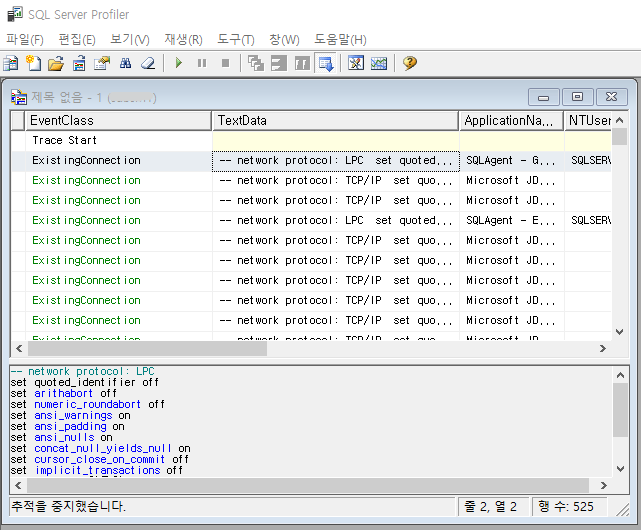Screen dimensions: 641x530
Task: Click 'concat_null_yields_null' keyword in detail pane
Action: pos(102,449)
